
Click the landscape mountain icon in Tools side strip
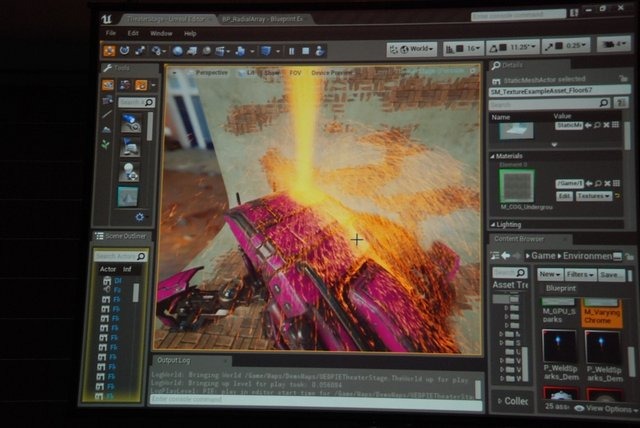[x=107, y=130]
